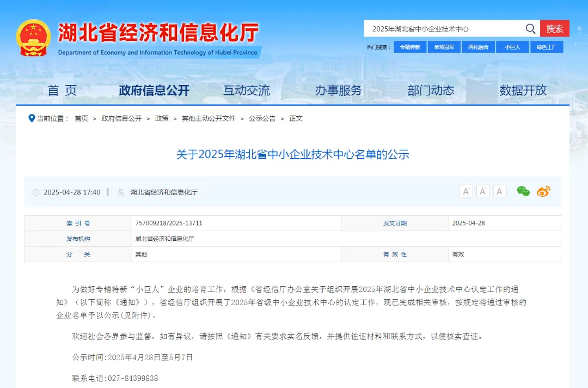This screenshot has width=588, height=388.
Task: Increase font size with the A+ icon
Action: click(466, 191)
